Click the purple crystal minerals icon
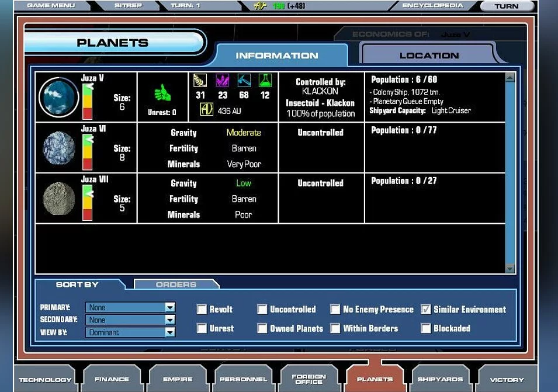The width and height of the screenshot is (558, 392). [223, 81]
